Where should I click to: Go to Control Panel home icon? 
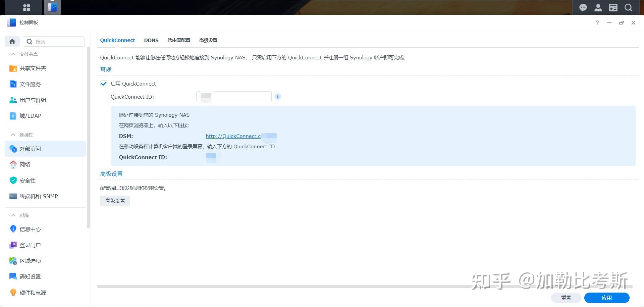(12, 42)
